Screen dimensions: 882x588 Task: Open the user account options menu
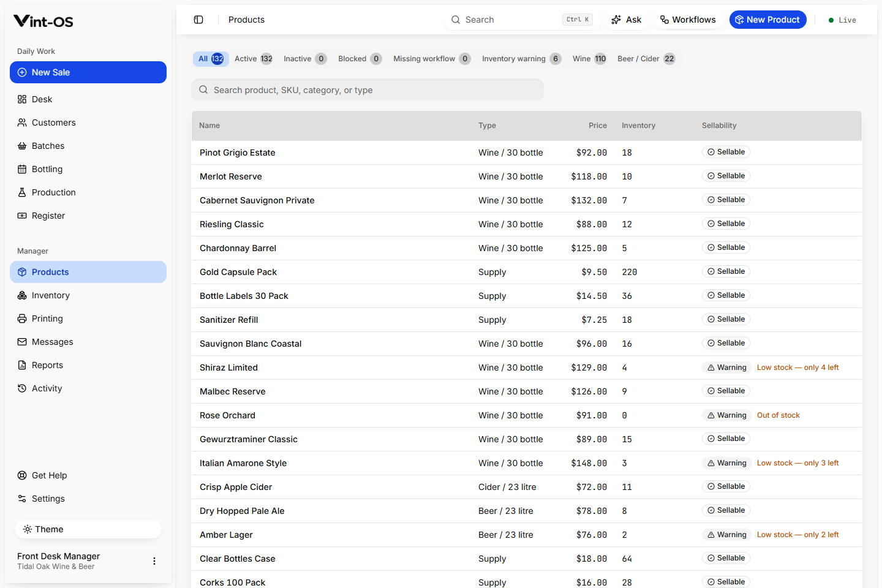pos(154,561)
